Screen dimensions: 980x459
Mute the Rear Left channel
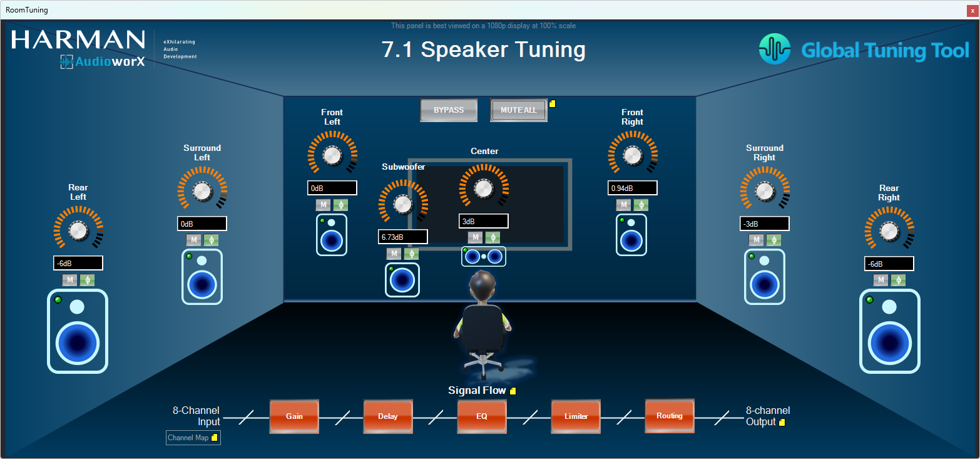pos(69,280)
